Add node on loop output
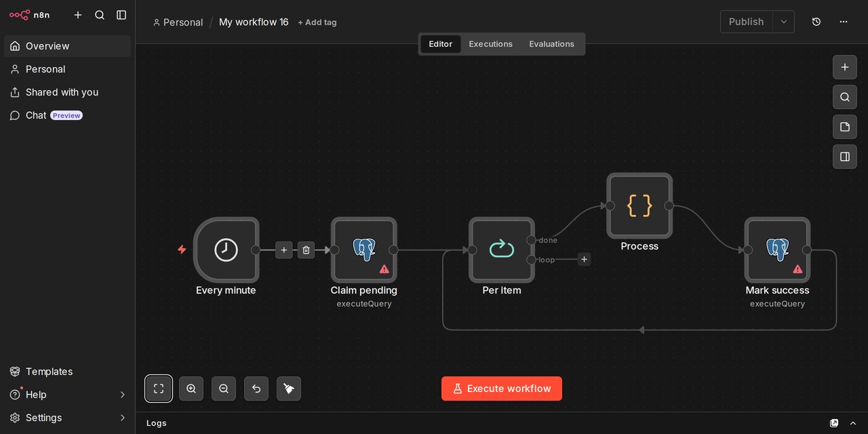Image resolution: width=868 pixels, height=434 pixels. (584, 259)
